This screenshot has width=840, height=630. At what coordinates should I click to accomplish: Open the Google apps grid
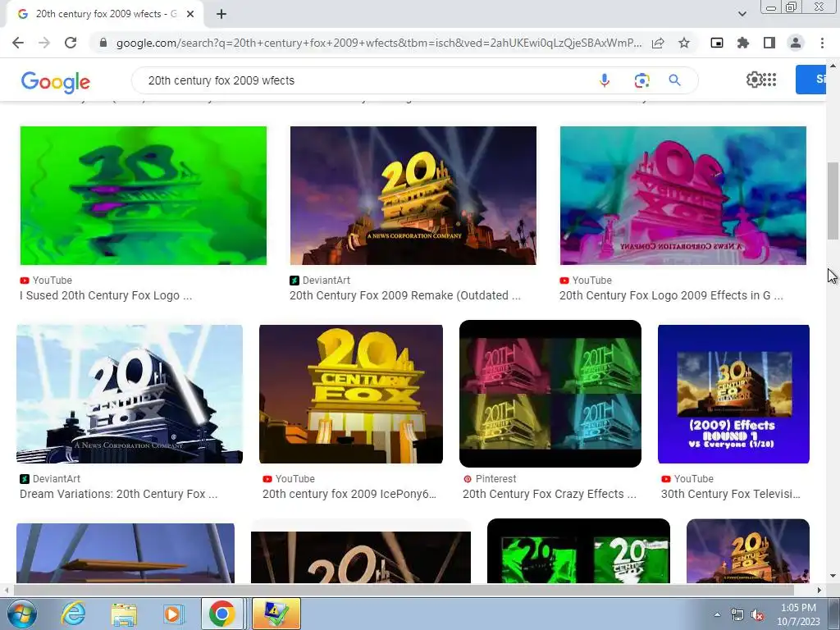coord(769,80)
